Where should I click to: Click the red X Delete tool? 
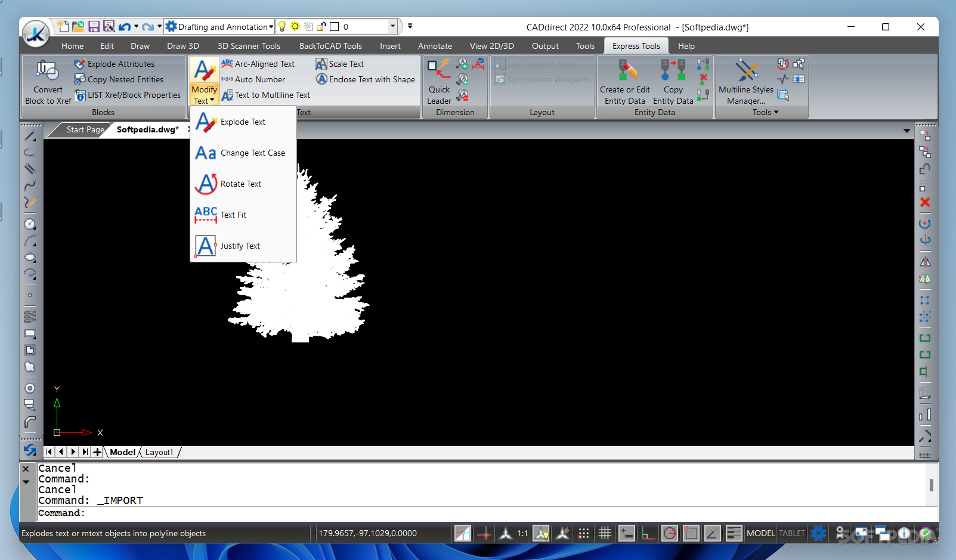pyautogui.click(x=925, y=202)
